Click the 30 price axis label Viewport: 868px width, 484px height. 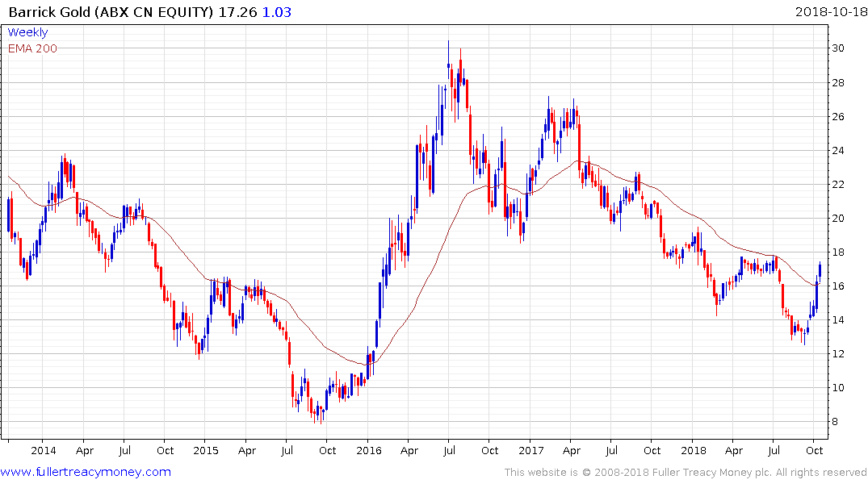click(838, 48)
